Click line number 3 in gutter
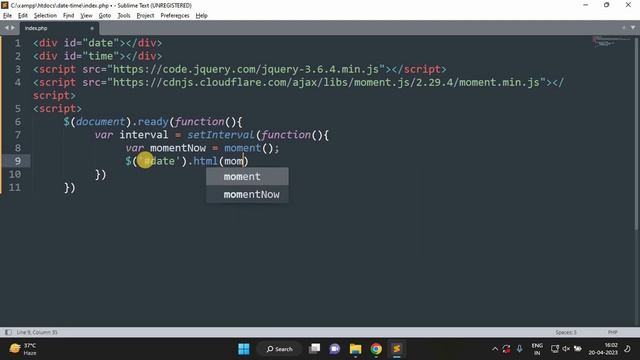640x360 pixels. pyautogui.click(x=18, y=69)
